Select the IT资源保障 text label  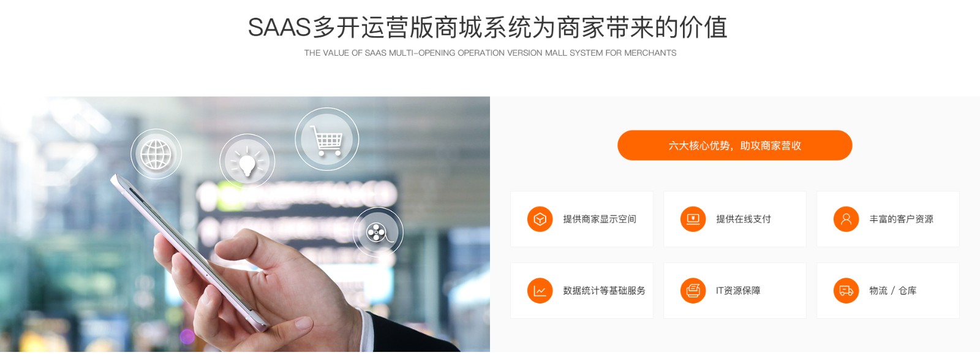pyautogui.click(x=738, y=291)
